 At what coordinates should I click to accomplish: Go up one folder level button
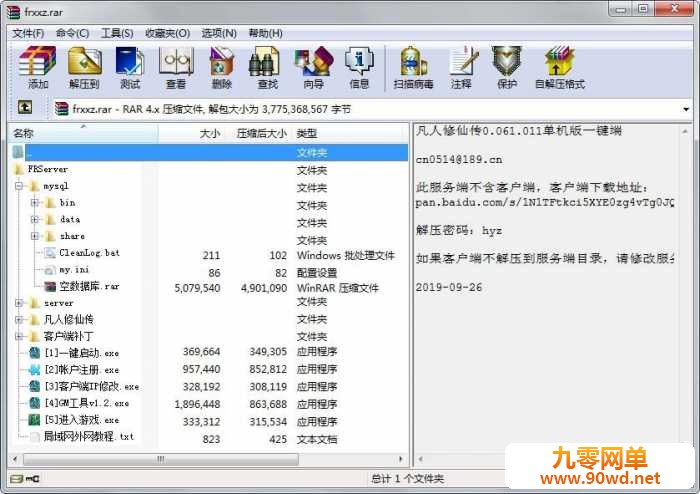coord(25,107)
